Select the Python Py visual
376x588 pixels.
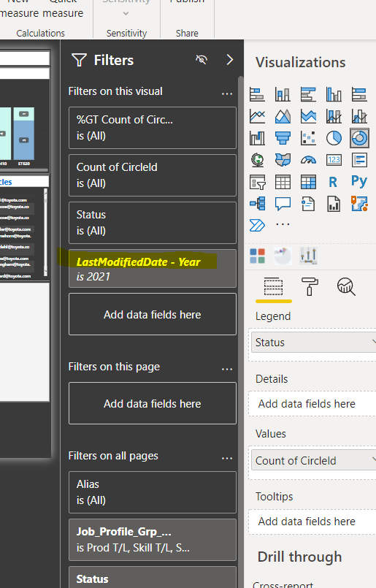(359, 181)
